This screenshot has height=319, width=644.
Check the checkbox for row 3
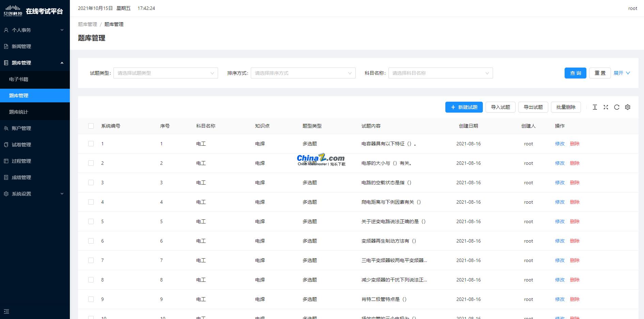pyautogui.click(x=91, y=183)
